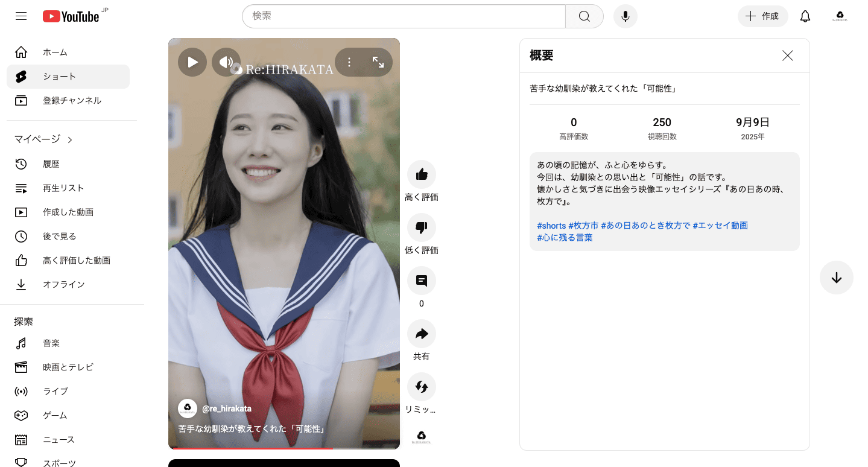Mute the Short's audio
Screen dimensions: 868x467
pos(227,62)
